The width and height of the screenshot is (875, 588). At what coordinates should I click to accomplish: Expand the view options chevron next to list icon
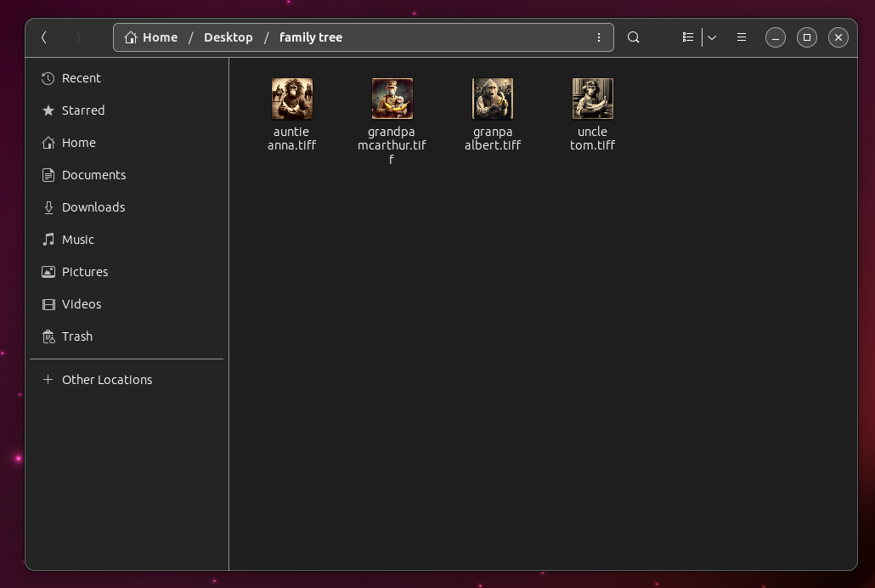(x=712, y=37)
